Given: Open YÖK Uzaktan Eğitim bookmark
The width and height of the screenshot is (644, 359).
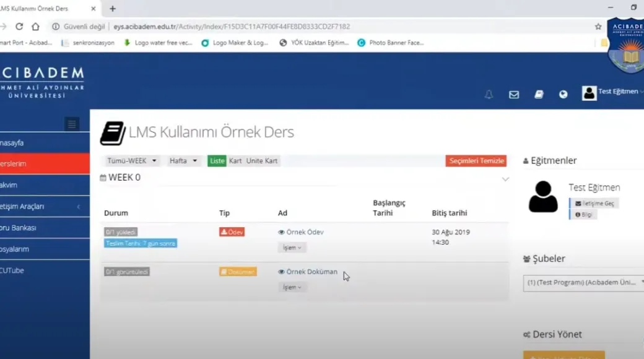Looking at the screenshot, I should click(x=314, y=43).
